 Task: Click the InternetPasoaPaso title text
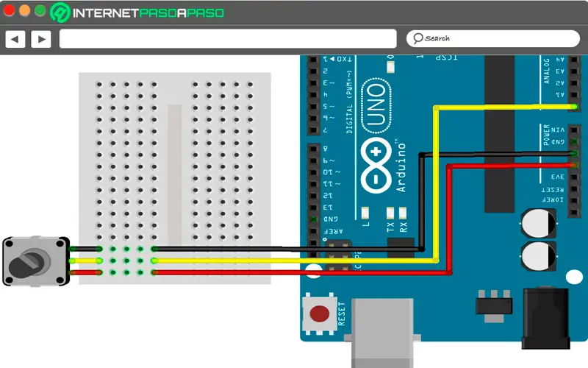pyautogui.click(x=148, y=13)
